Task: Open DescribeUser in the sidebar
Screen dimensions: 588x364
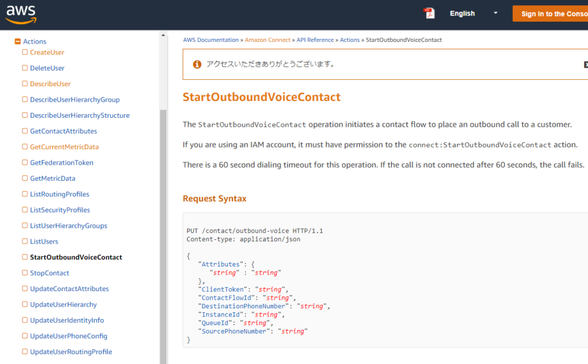Action: (x=51, y=84)
